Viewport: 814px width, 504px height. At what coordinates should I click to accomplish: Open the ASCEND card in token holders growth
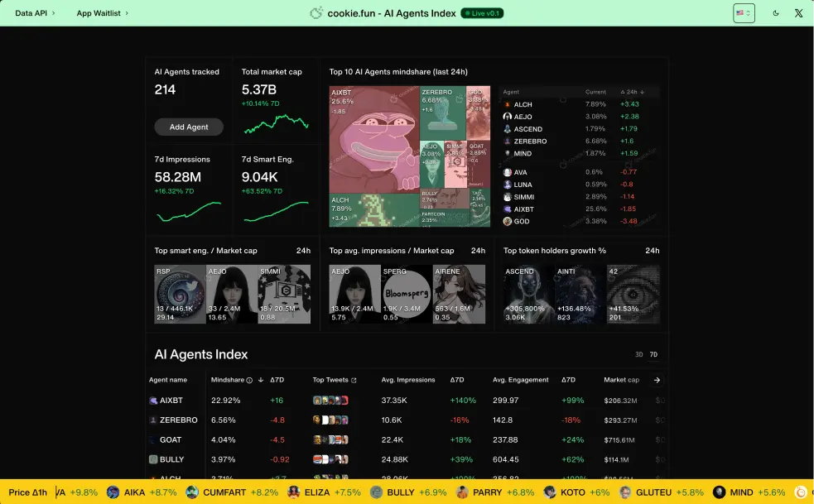[529, 295]
